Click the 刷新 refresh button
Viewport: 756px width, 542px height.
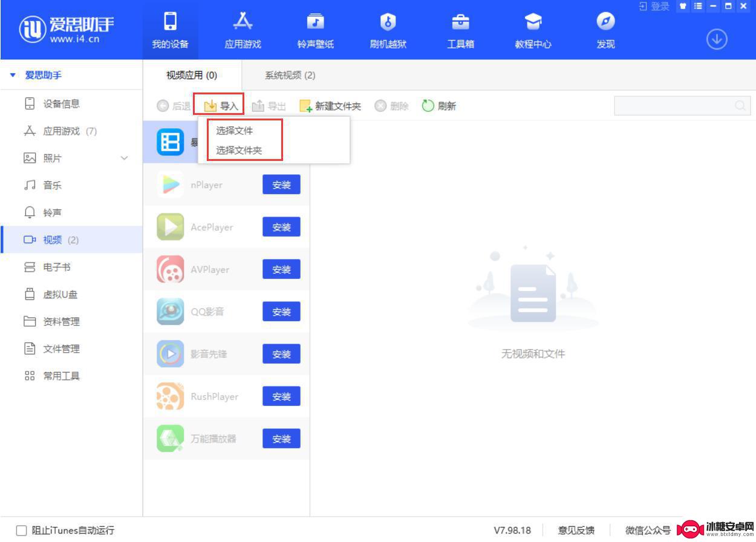pyautogui.click(x=439, y=106)
